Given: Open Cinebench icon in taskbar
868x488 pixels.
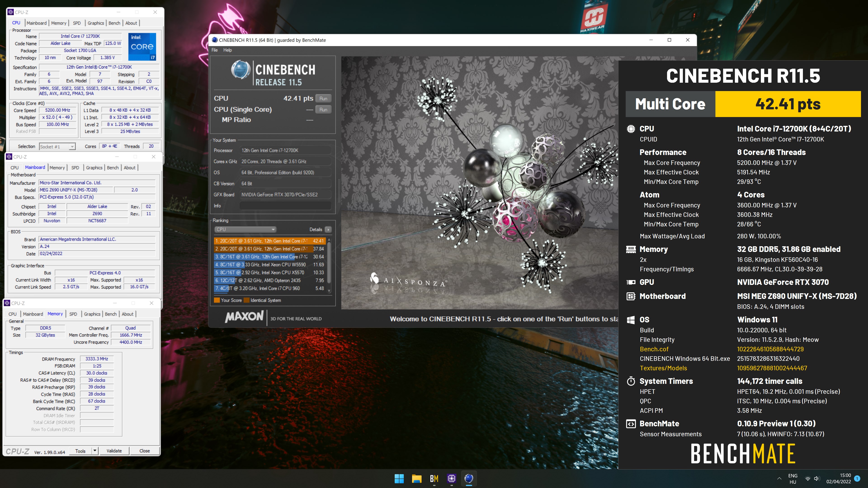Looking at the screenshot, I should point(469,478).
